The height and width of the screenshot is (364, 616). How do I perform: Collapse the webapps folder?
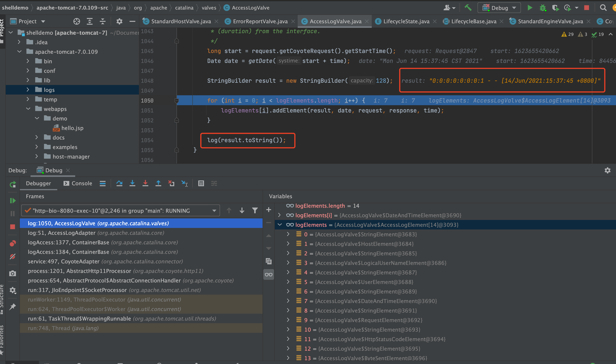(x=28, y=109)
